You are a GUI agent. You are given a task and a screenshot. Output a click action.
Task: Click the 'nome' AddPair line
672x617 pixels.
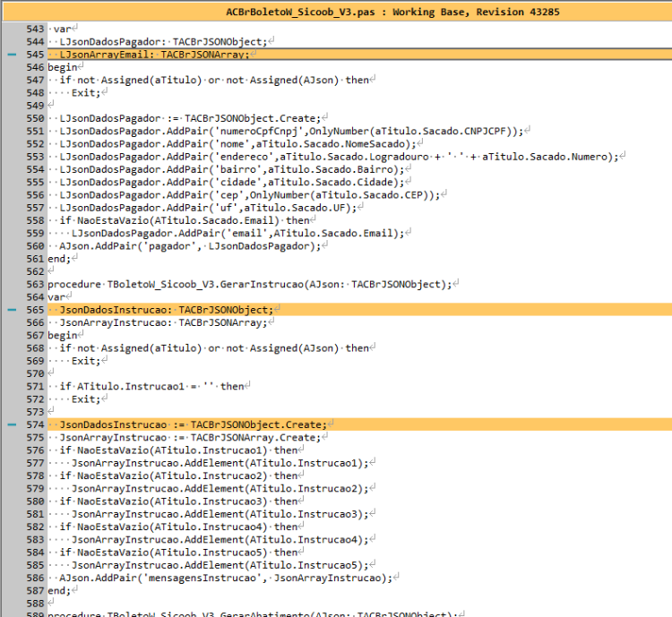click(x=237, y=144)
